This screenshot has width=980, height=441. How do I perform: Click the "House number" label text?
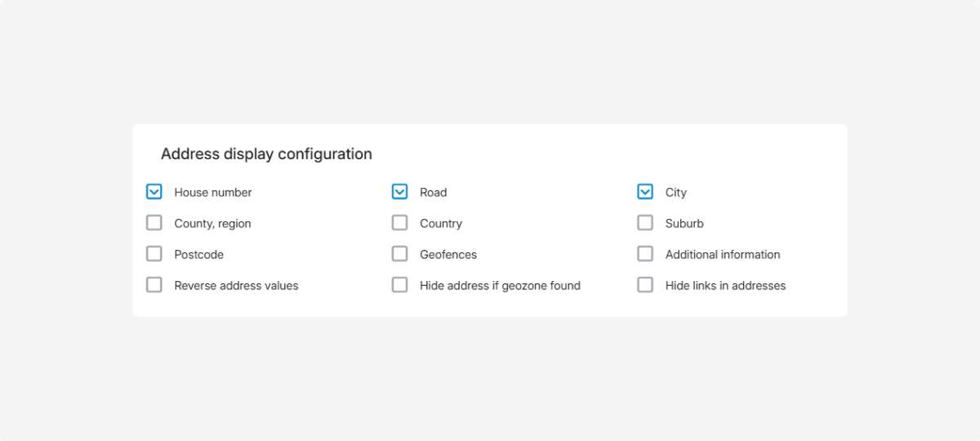(x=213, y=193)
